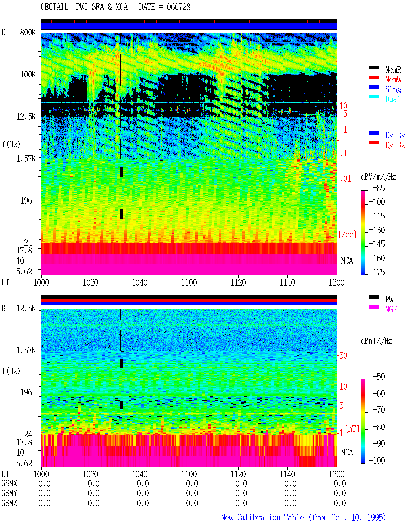Screen dimensions: 420x523
Task: Click the red MemW legend swatch
Action: click(374, 77)
